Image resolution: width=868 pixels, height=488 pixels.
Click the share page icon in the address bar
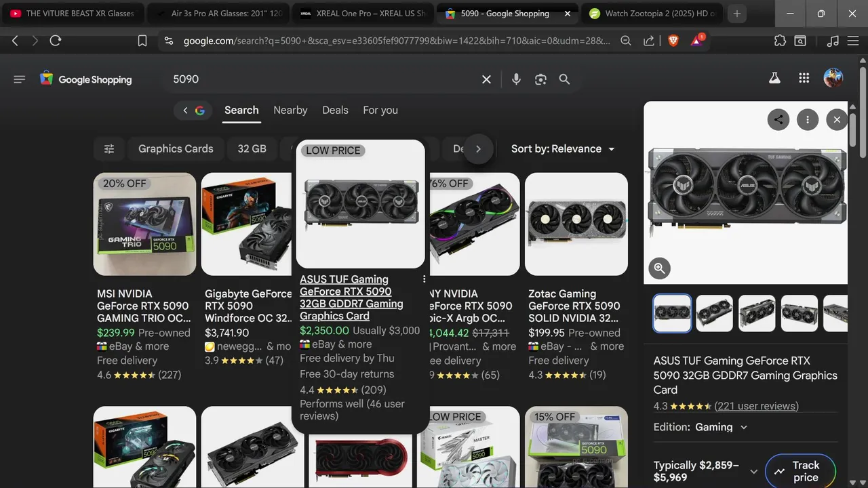coord(649,41)
